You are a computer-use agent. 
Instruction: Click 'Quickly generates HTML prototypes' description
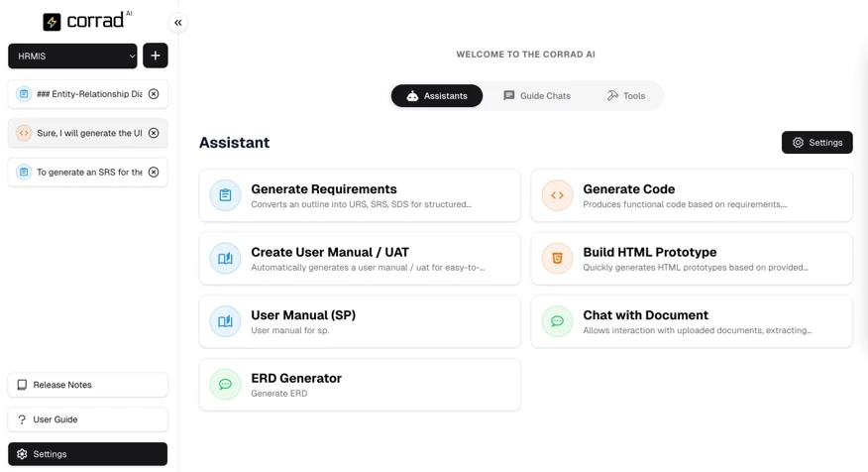click(x=696, y=268)
